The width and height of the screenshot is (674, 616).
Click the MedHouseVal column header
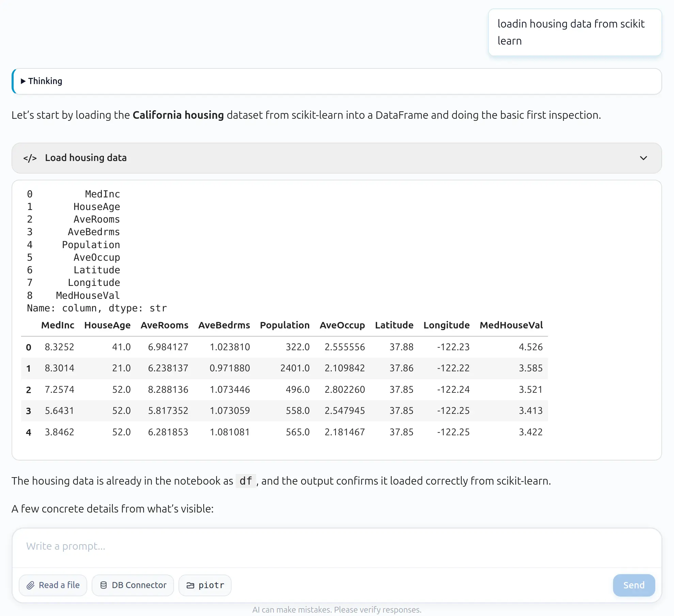coord(511,325)
